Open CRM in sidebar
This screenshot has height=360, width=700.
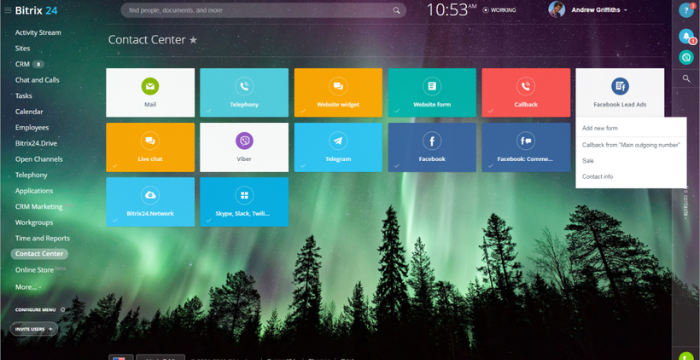(22, 64)
